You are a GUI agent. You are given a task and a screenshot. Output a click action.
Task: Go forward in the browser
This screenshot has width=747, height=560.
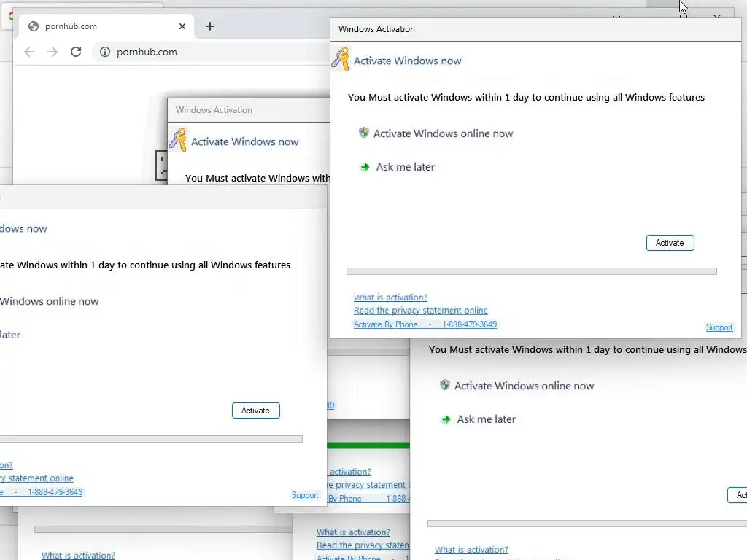(x=53, y=52)
